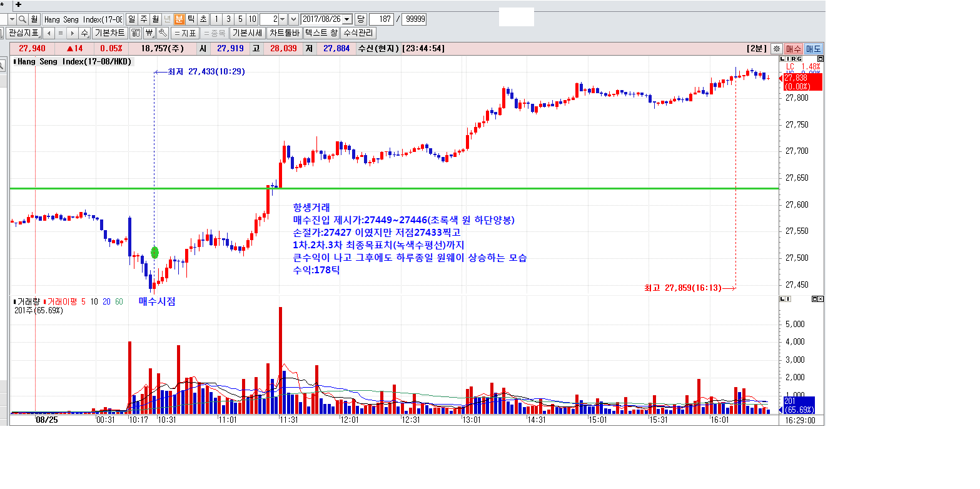Maximize price chart pane using corner box icon
The width and height of the screenshot is (980, 489).
[821, 59]
